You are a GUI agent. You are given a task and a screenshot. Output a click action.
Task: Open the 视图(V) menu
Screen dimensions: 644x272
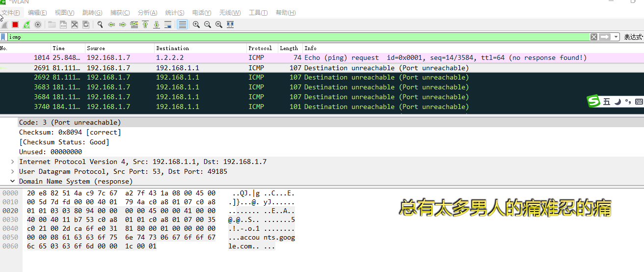(x=64, y=13)
